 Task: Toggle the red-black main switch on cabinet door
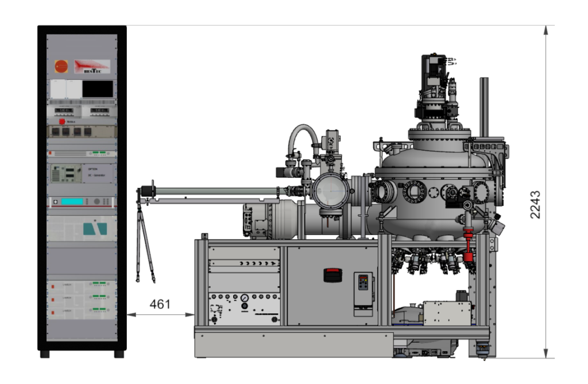[x=332, y=275]
